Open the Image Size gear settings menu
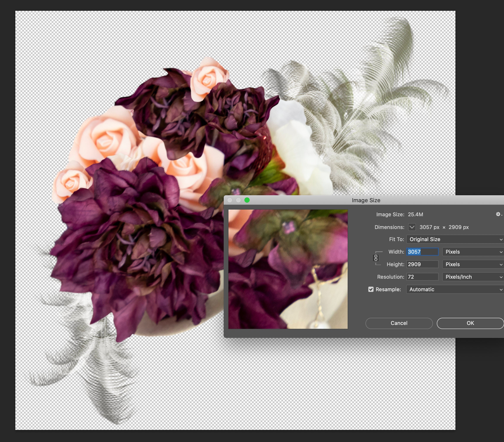This screenshot has width=504, height=442. [x=499, y=214]
